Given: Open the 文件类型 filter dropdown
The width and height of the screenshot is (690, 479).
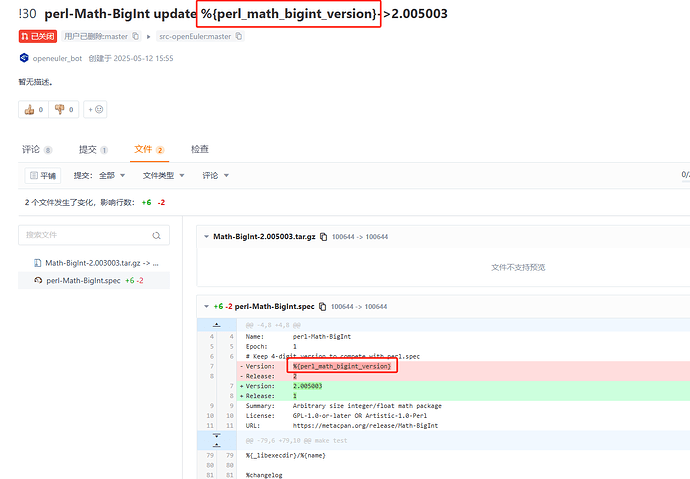Looking at the screenshot, I should pyautogui.click(x=166, y=175).
